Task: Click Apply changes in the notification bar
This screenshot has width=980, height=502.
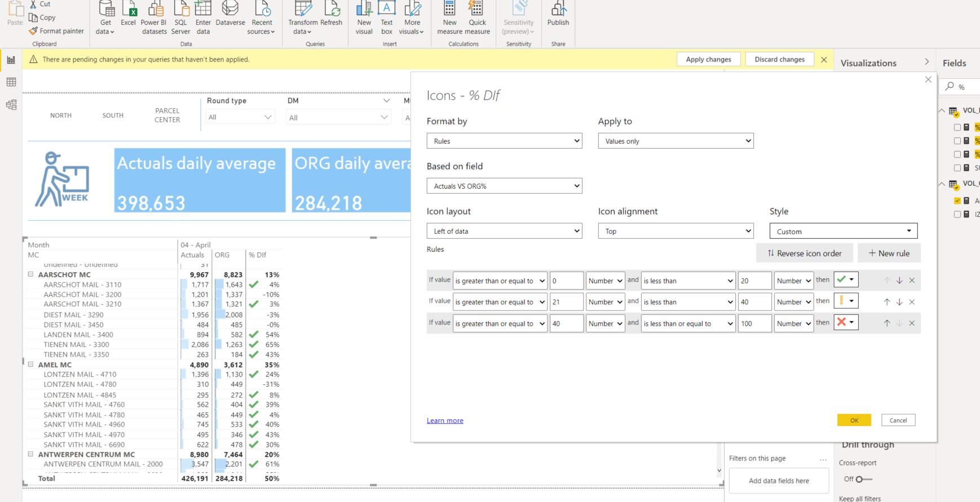Action: pos(708,59)
